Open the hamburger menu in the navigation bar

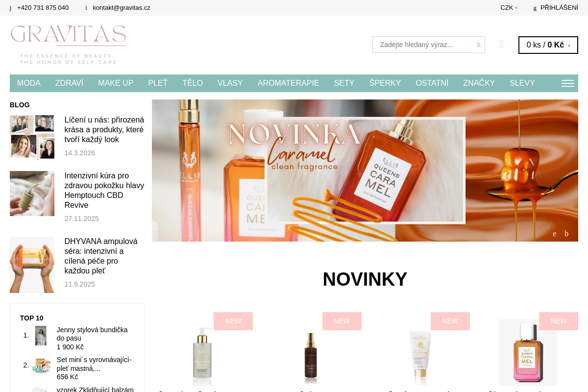[x=567, y=83]
